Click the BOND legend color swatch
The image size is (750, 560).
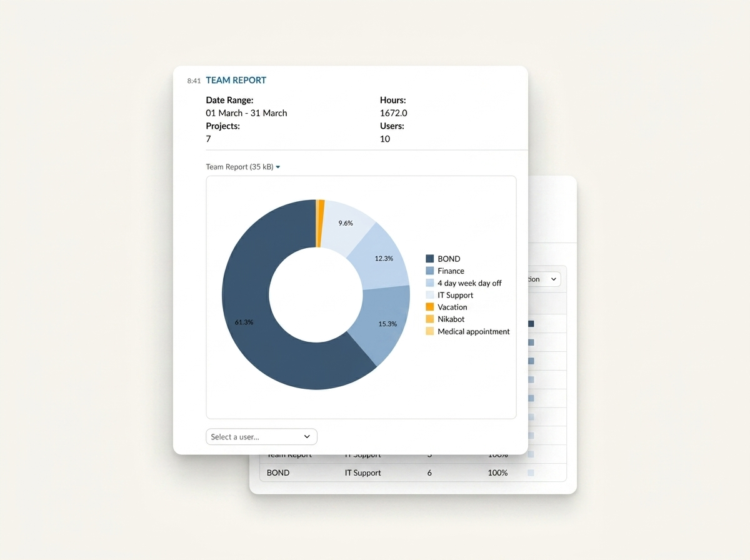pyautogui.click(x=429, y=259)
